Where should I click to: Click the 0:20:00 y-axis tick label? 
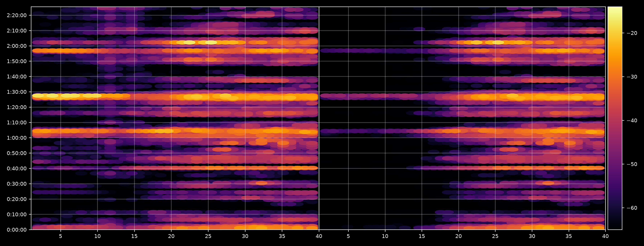17,199
